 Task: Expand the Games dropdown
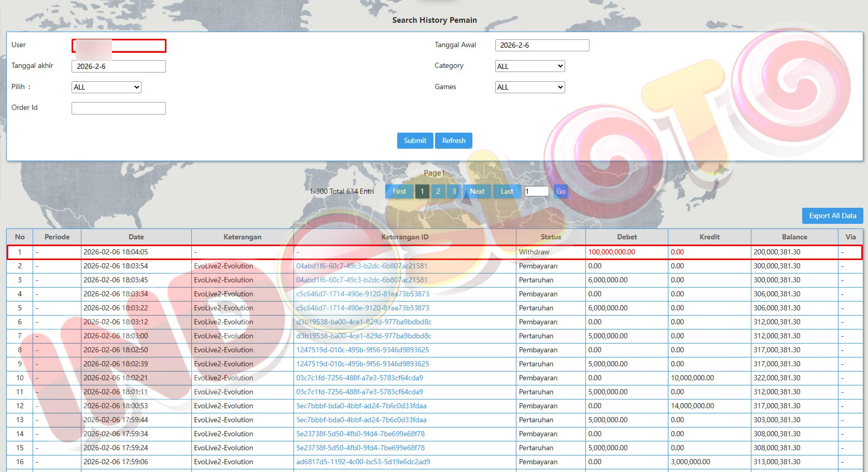point(529,87)
